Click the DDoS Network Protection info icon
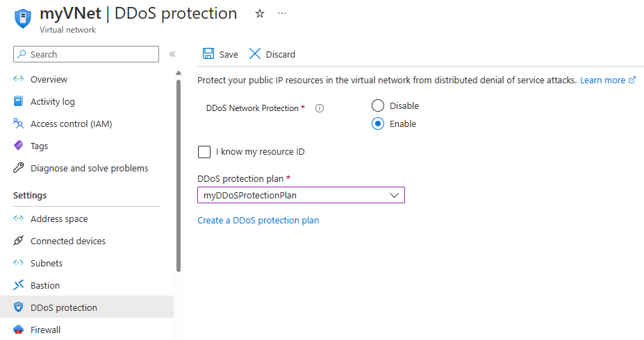 [320, 108]
